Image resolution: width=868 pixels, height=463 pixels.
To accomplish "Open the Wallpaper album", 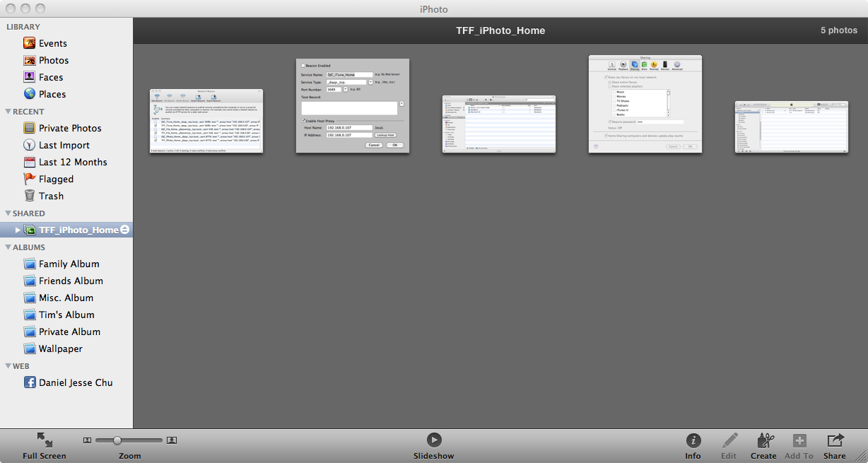I will coord(61,348).
